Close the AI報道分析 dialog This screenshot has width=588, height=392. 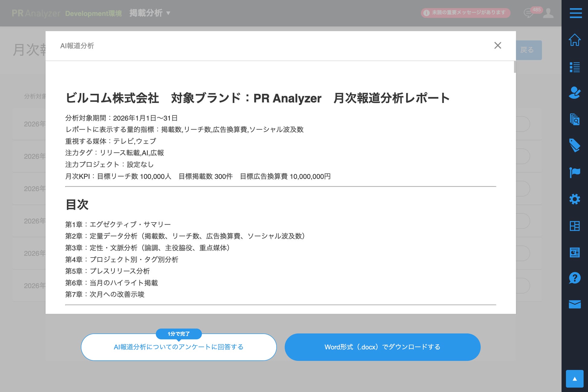click(x=498, y=46)
